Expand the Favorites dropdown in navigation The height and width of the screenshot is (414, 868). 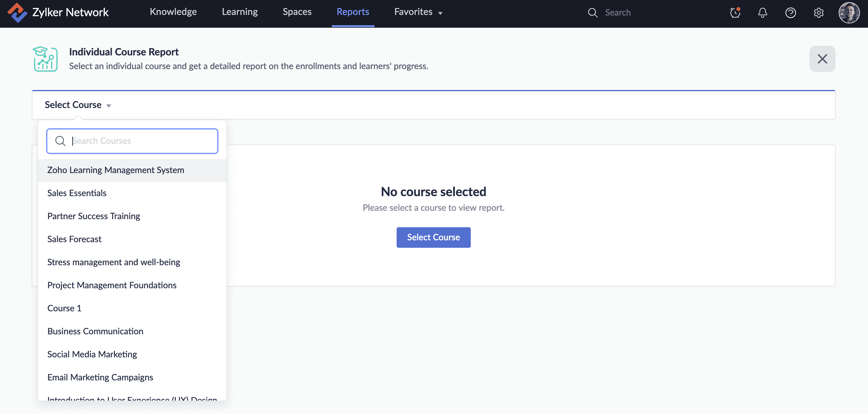click(418, 12)
